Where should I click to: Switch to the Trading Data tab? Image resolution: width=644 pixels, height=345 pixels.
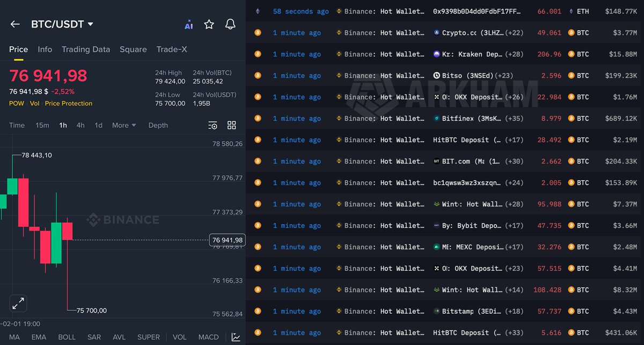point(86,49)
